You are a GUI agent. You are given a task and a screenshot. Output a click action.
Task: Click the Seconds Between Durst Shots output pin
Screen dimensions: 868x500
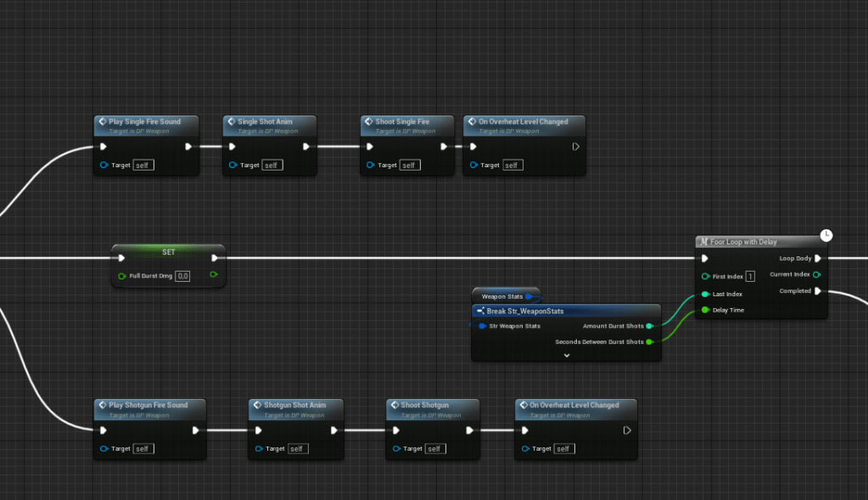coord(649,342)
